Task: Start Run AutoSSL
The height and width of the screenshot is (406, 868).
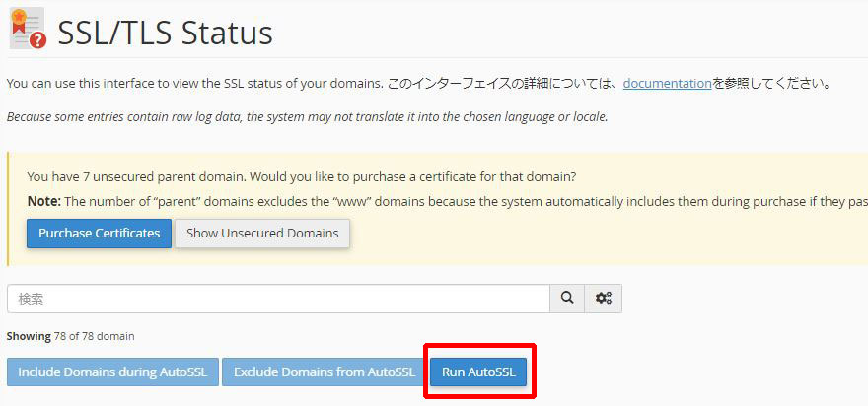Action: tap(478, 372)
